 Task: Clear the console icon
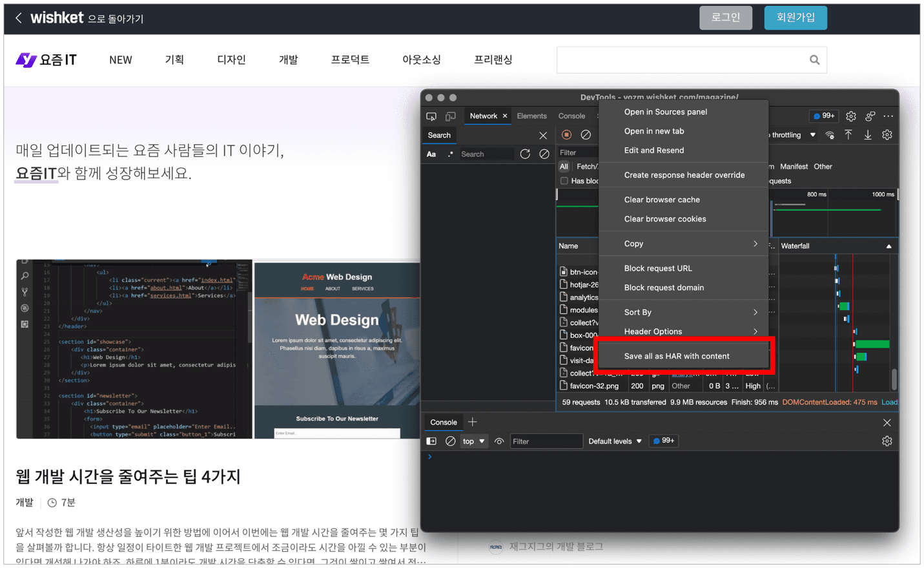(x=451, y=441)
